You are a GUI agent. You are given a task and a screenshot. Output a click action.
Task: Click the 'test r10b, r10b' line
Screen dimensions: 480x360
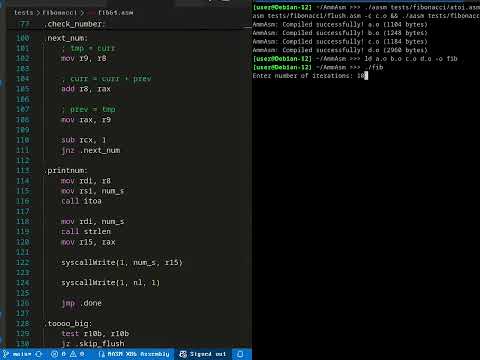[95, 334]
